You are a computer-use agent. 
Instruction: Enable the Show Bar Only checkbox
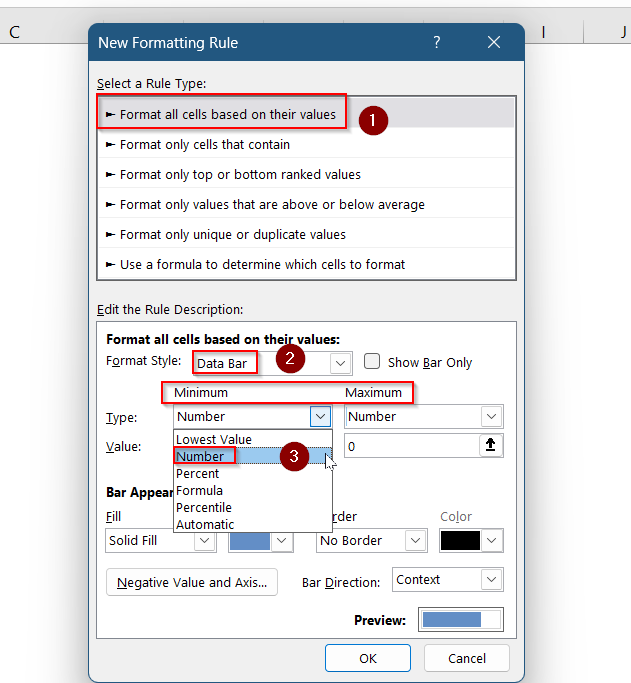tap(372, 362)
